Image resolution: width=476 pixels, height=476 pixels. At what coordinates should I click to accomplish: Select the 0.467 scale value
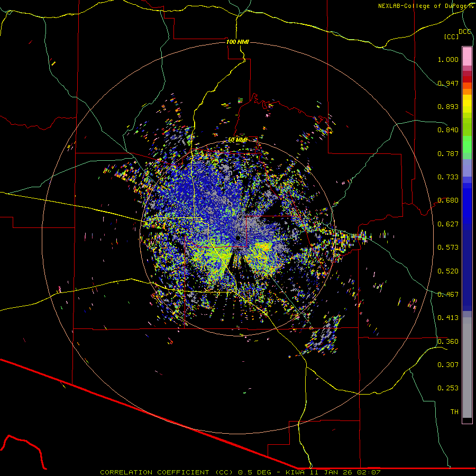coord(448,295)
